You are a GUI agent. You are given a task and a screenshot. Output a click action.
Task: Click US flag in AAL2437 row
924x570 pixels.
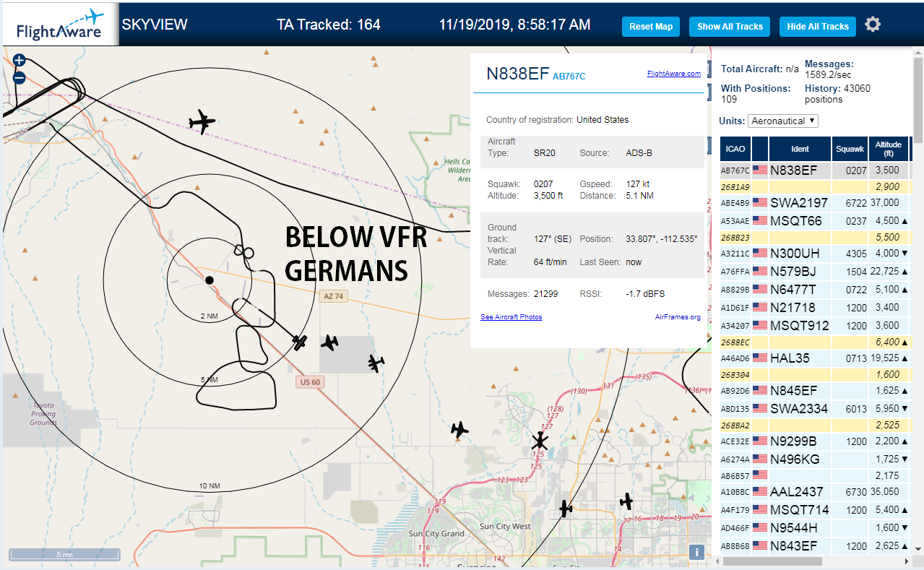pos(760,492)
